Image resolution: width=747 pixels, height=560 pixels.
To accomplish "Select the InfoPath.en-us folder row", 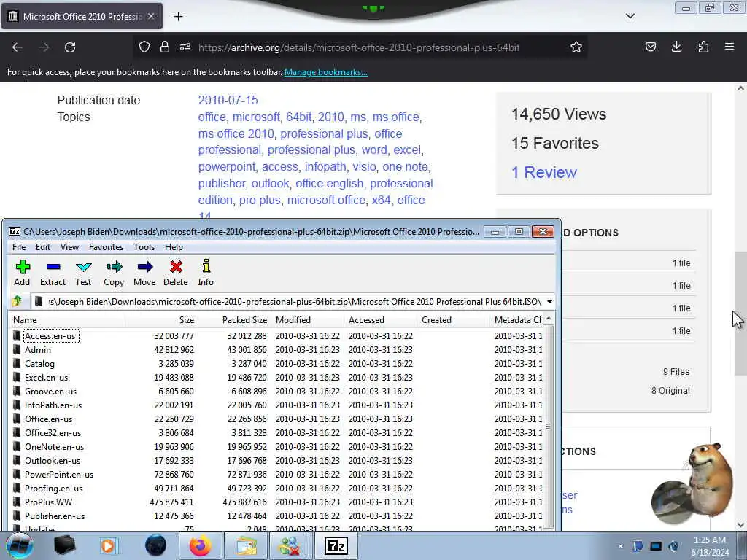I will (x=276, y=405).
